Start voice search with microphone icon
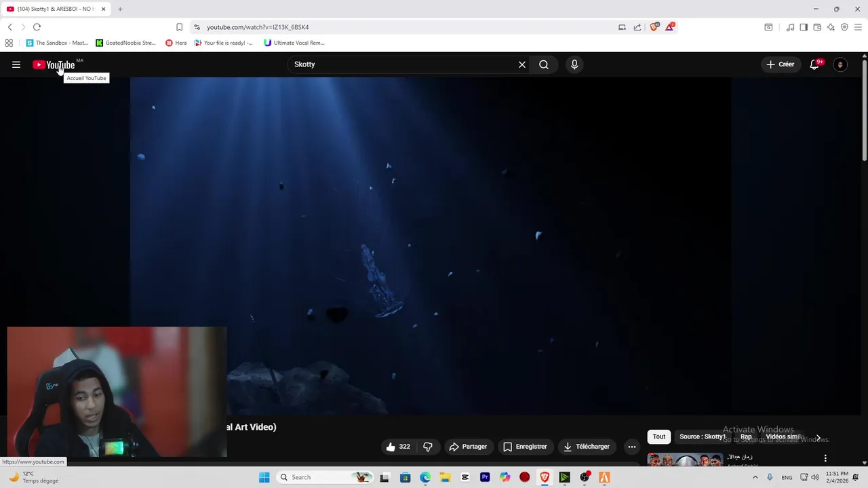This screenshot has width=868, height=488. point(574,64)
